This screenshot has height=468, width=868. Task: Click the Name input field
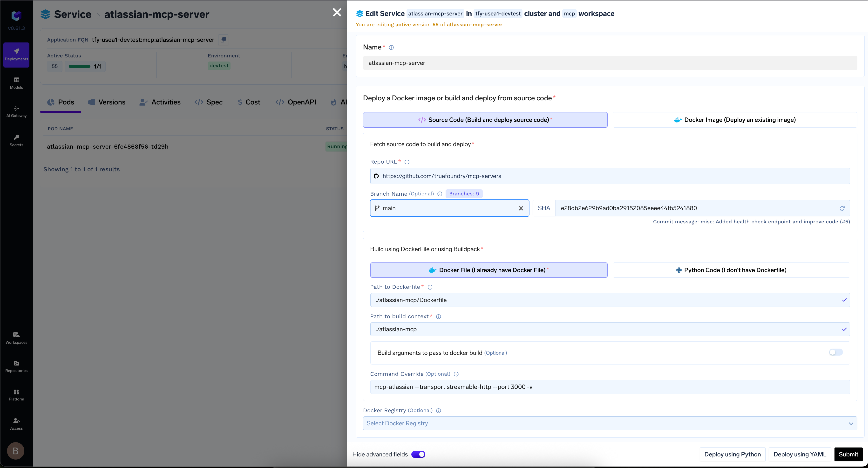[x=610, y=63]
